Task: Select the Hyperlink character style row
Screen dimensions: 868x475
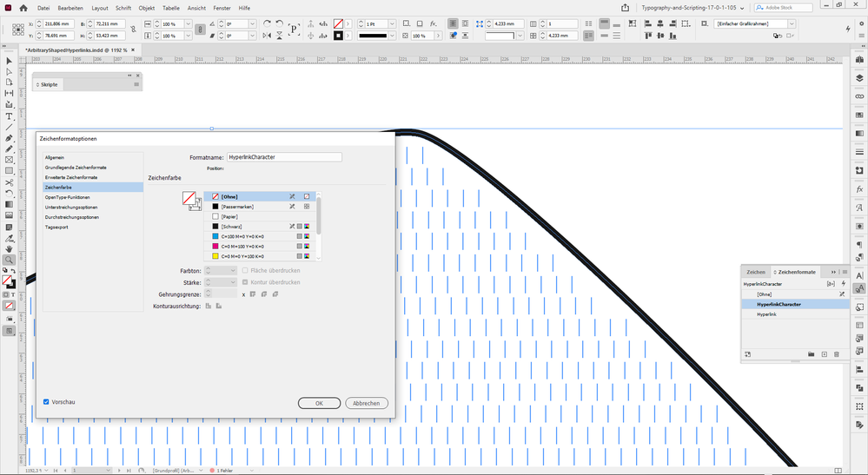Action: point(795,314)
